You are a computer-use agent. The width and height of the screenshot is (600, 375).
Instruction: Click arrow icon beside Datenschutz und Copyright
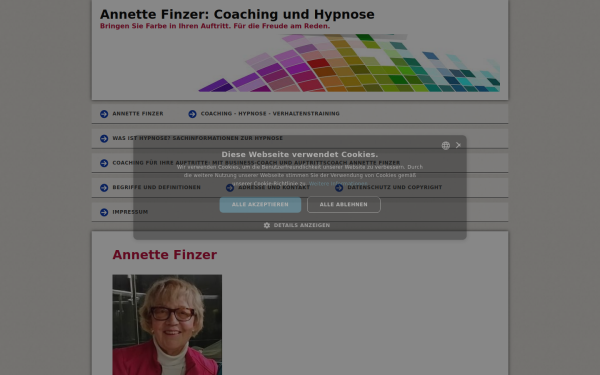tap(339, 188)
